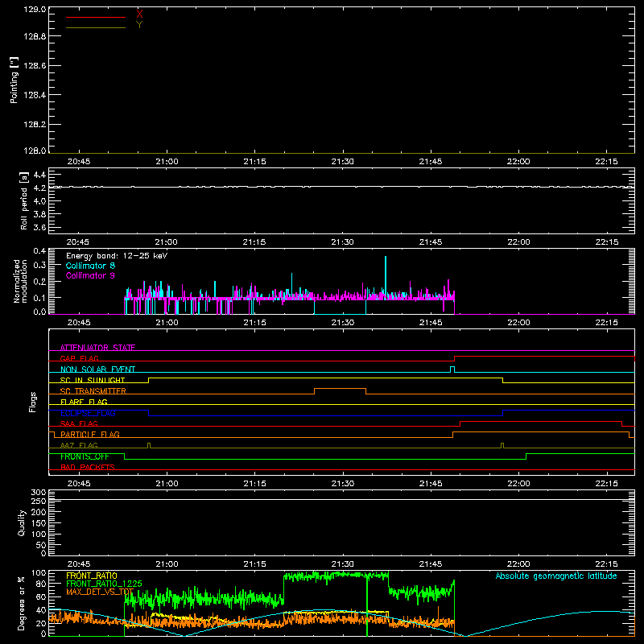Click the 'SC_TRANSMITTER' flag label
Screen dimensions: 644x644
click(93, 391)
